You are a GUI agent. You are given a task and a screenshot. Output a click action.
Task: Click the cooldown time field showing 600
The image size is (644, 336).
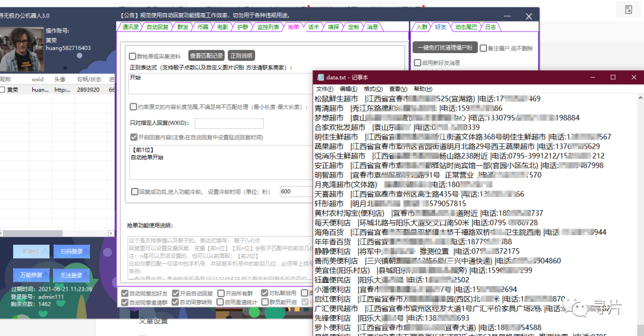point(296,192)
